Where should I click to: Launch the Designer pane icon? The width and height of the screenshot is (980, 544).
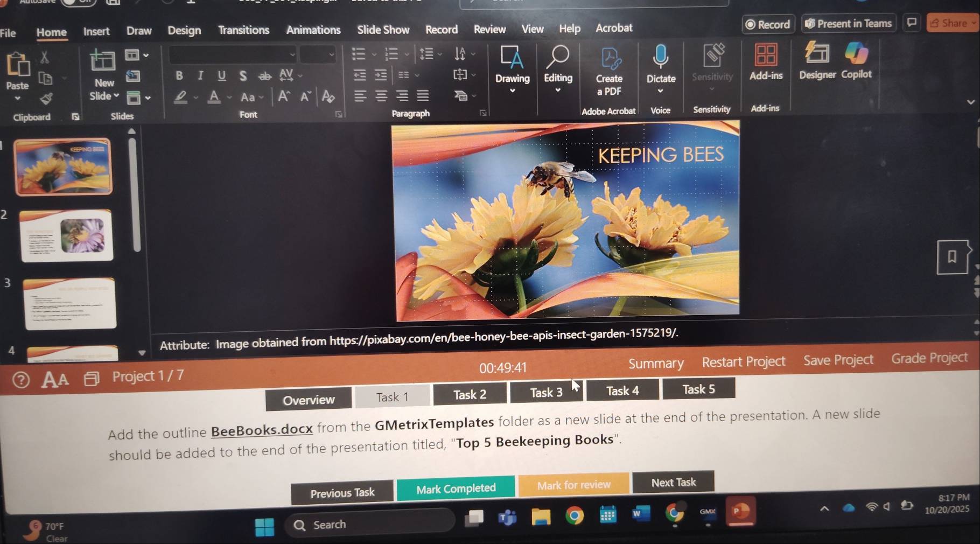click(x=816, y=57)
